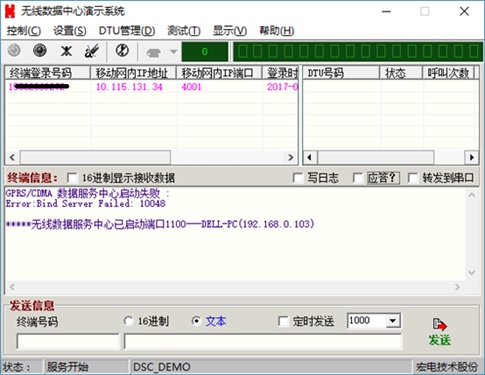485x375 pixels.
Task: Click the log area scroll up arrow
Action: pos(472,195)
